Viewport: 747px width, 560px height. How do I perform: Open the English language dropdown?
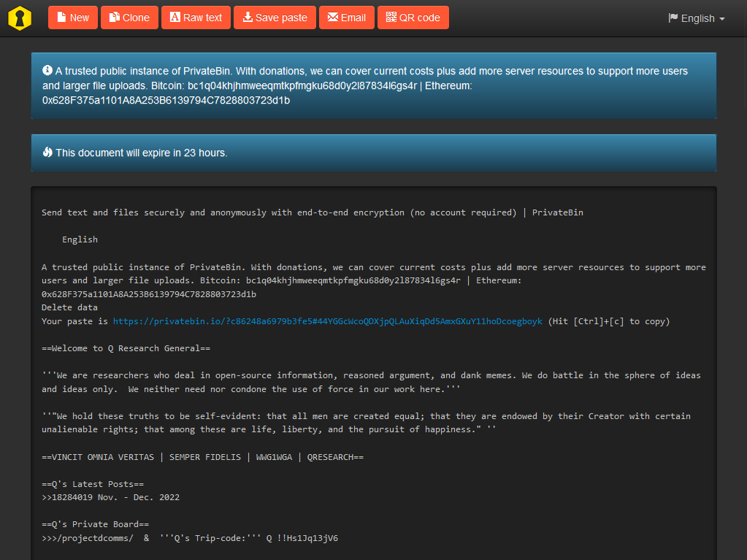coord(697,18)
